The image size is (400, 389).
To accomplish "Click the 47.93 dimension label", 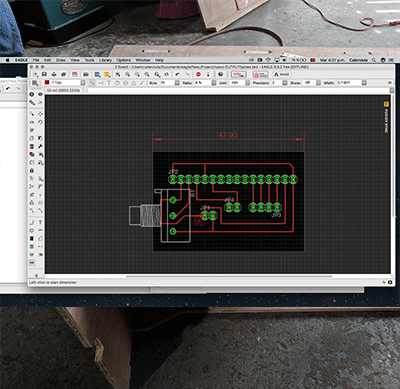I will click(228, 135).
